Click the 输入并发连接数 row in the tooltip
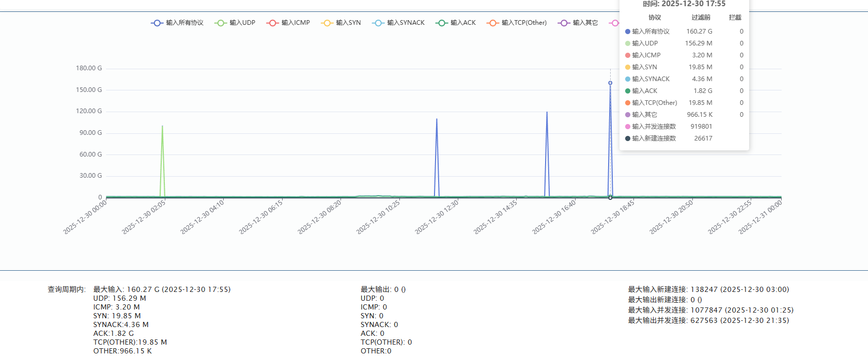Screen dimensions: 868x356 tap(654, 127)
